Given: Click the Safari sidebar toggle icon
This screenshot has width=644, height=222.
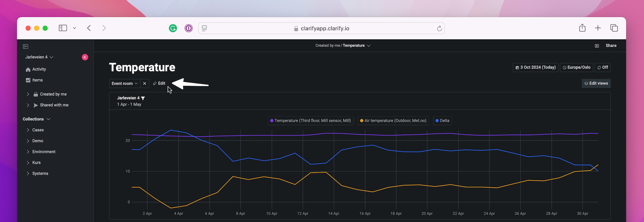Looking at the screenshot, I should click(x=63, y=28).
